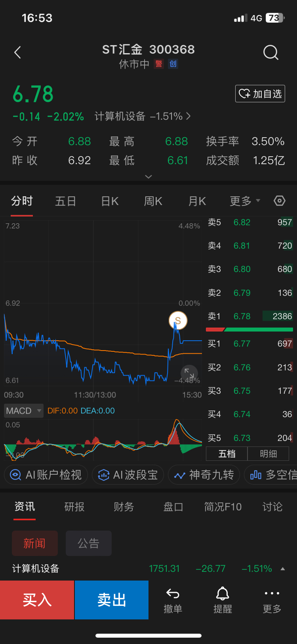This screenshot has width=297, height=644.
Task: Open 更多 chart period dropdown
Action: click(245, 201)
